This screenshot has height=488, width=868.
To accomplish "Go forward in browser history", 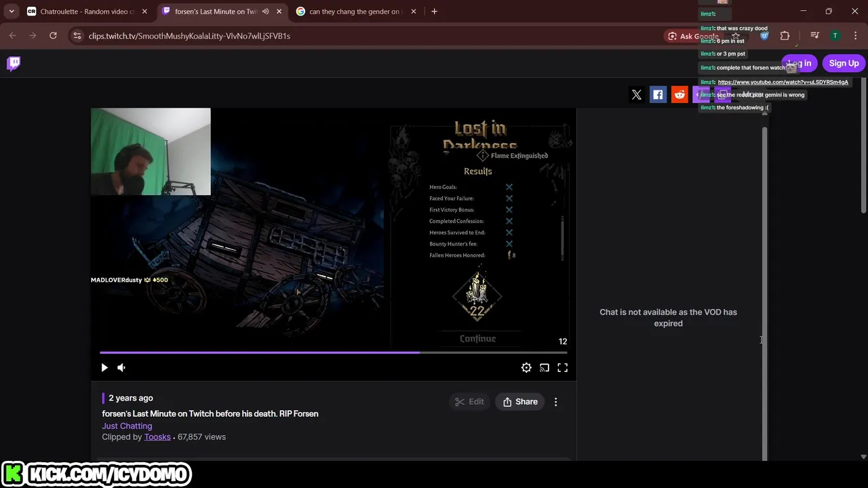I will 33,36.
